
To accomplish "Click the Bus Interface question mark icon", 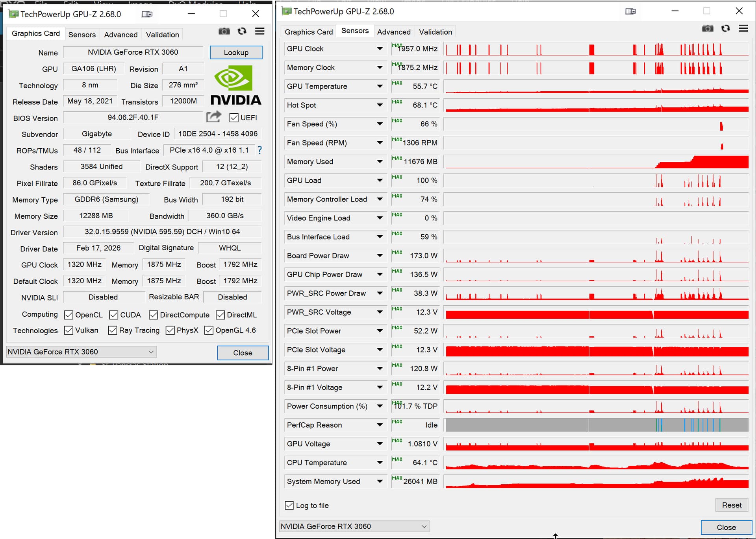I will 259,150.
